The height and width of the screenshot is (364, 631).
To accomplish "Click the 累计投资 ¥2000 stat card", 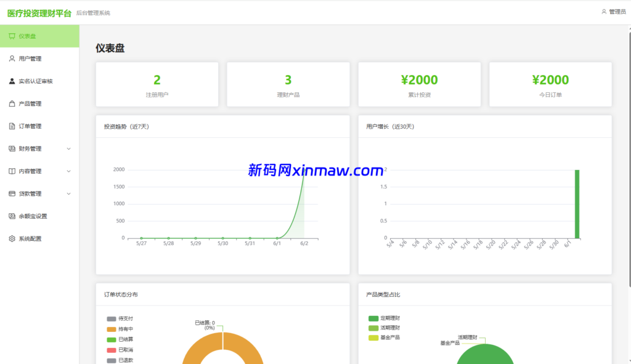I will (x=419, y=84).
